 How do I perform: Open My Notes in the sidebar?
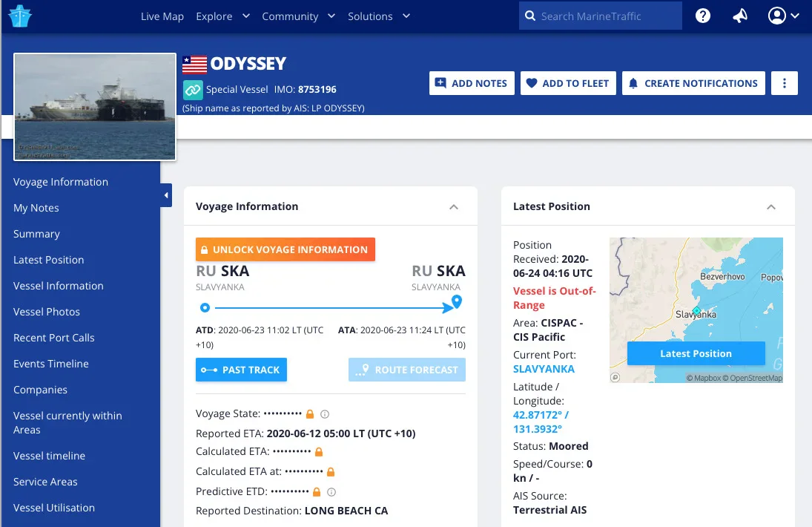tap(36, 208)
